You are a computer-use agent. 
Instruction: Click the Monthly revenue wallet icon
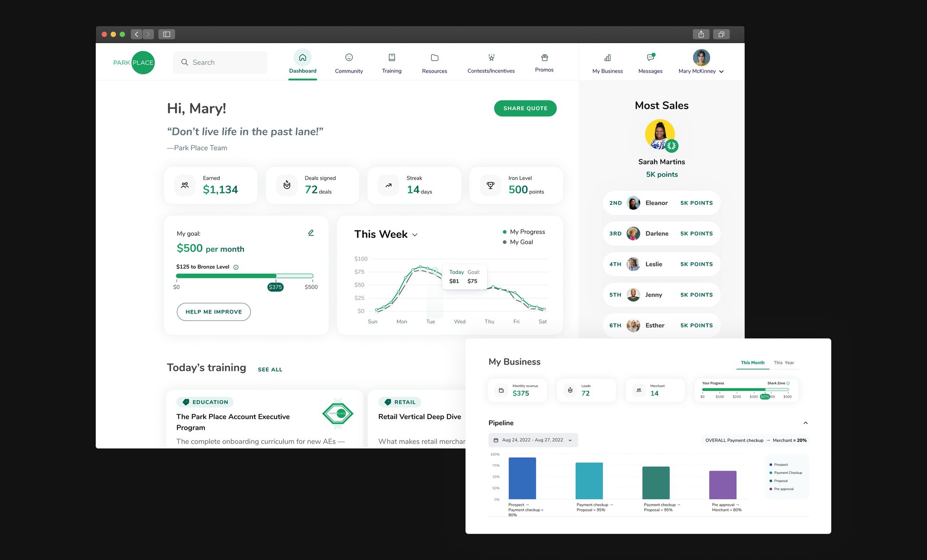point(501,390)
